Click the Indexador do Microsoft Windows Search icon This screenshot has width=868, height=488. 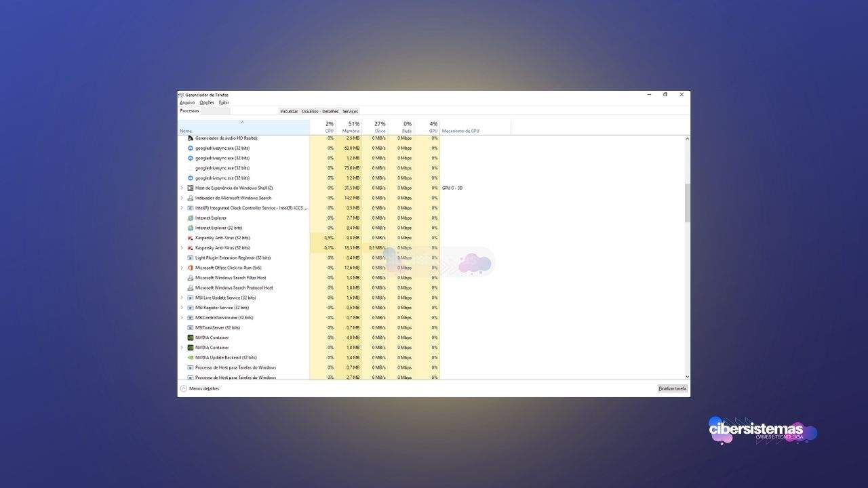pos(191,198)
